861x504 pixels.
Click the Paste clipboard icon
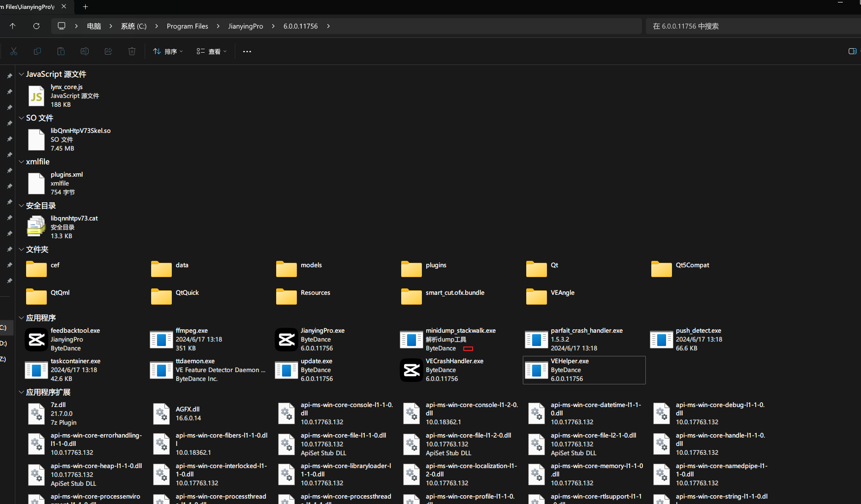[x=61, y=51]
